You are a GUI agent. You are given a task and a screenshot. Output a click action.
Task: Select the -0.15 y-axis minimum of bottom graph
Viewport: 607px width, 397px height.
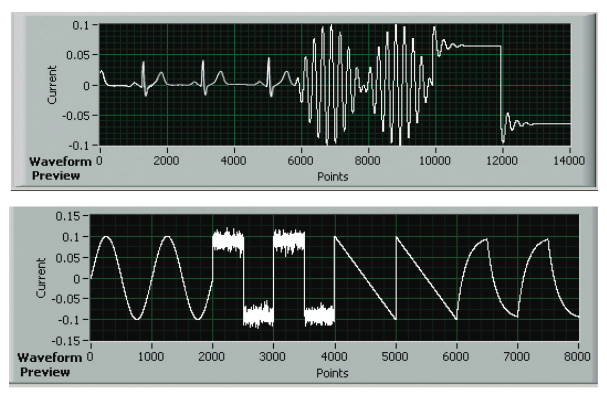66,341
